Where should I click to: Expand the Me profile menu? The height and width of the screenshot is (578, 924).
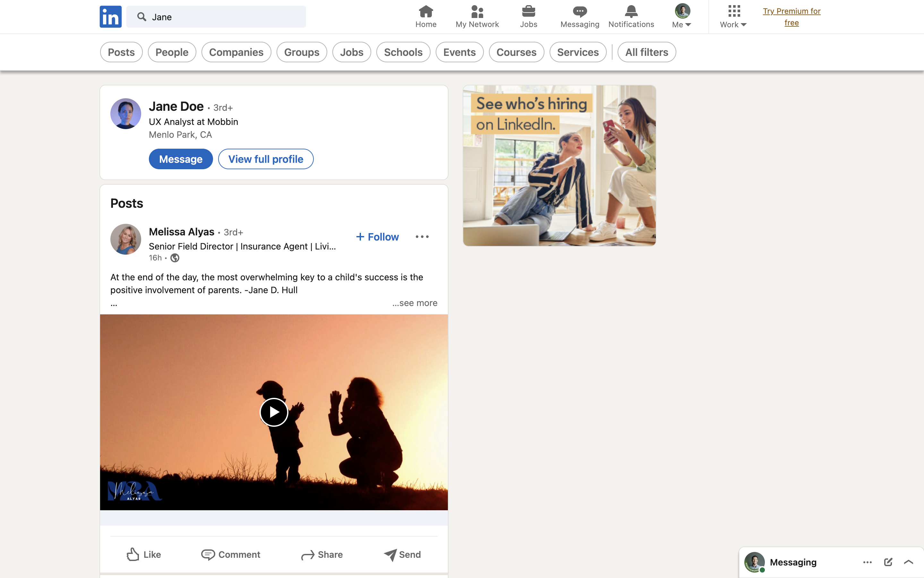pyautogui.click(x=682, y=16)
